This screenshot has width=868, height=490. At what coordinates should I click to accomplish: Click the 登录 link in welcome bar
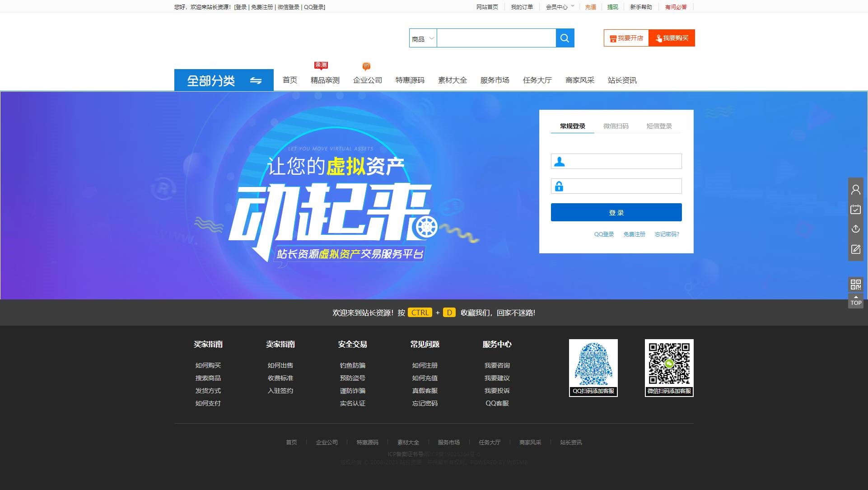coord(241,7)
